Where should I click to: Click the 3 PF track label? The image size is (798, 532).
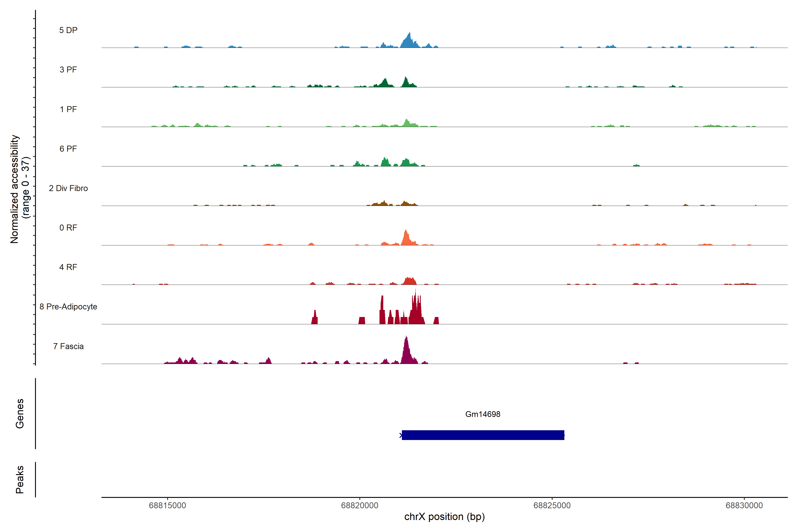pyautogui.click(x=68, y=70)
